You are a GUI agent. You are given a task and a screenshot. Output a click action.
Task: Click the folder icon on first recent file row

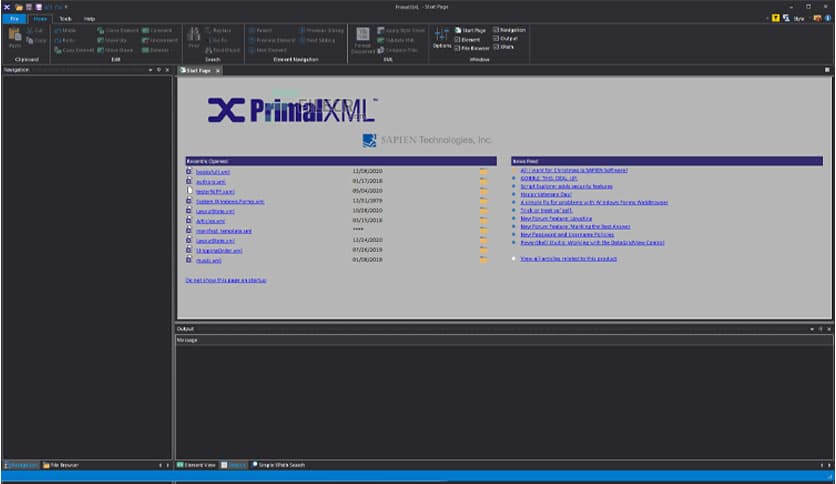(484, 172)
